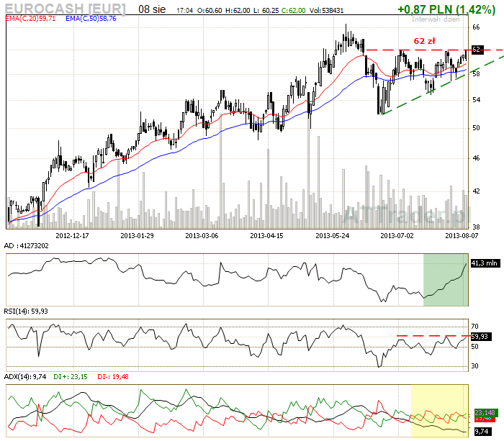The height and width of the screenshot is (441, 504).
Task: Click the RSI 50 level label
Action: point(474,347)
